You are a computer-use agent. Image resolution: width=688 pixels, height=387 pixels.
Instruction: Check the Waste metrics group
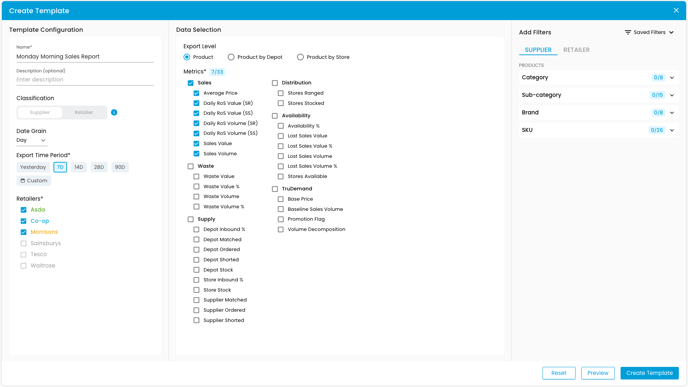click(190, 166)
